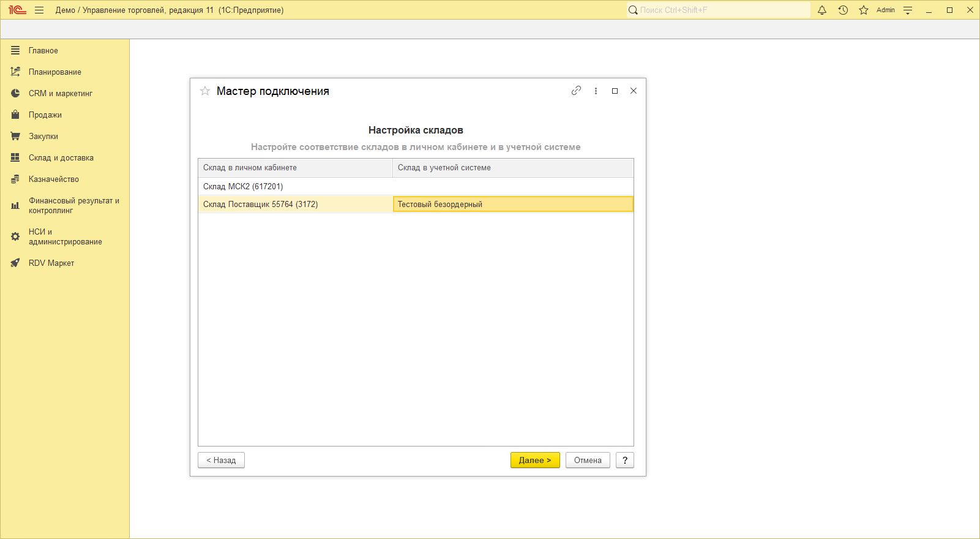Click the Склад и доставка icon
The image size is (980, 539).
(15, 157)
